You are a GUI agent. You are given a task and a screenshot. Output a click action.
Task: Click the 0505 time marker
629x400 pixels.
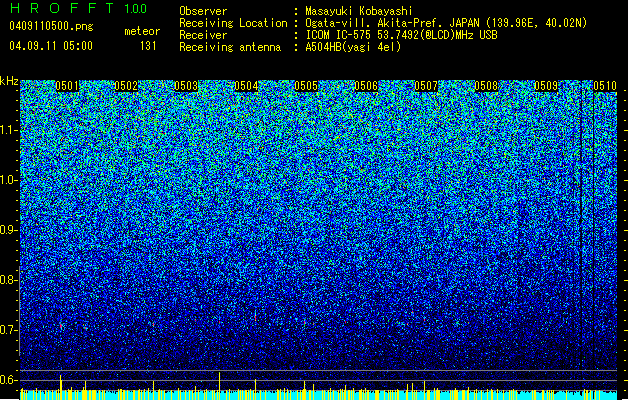click(x=306, y=86)
